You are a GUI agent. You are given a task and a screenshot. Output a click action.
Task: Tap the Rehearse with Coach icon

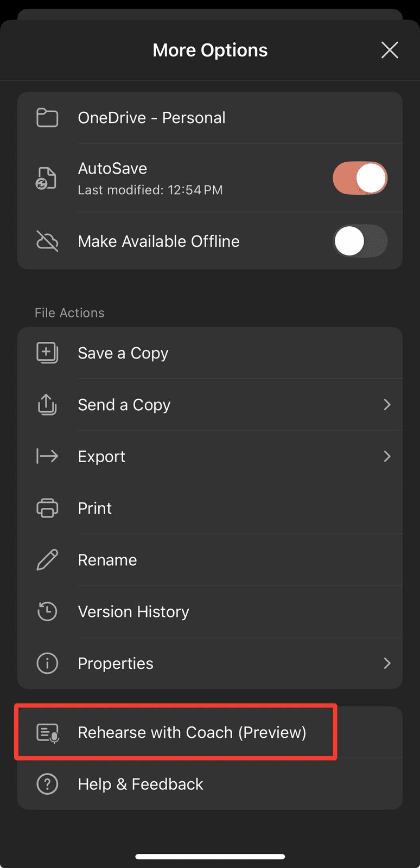[x=47, y=733]
